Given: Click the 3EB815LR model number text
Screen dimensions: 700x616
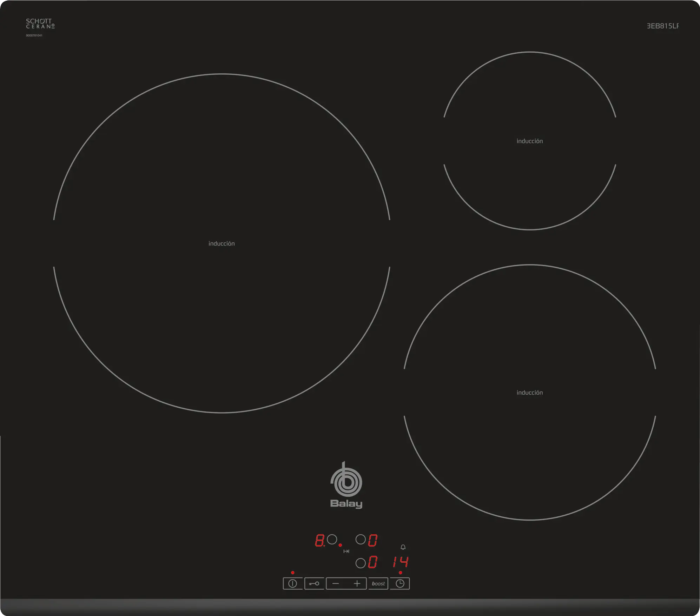Looking at the screenshot, I should (x=662, y=26).
